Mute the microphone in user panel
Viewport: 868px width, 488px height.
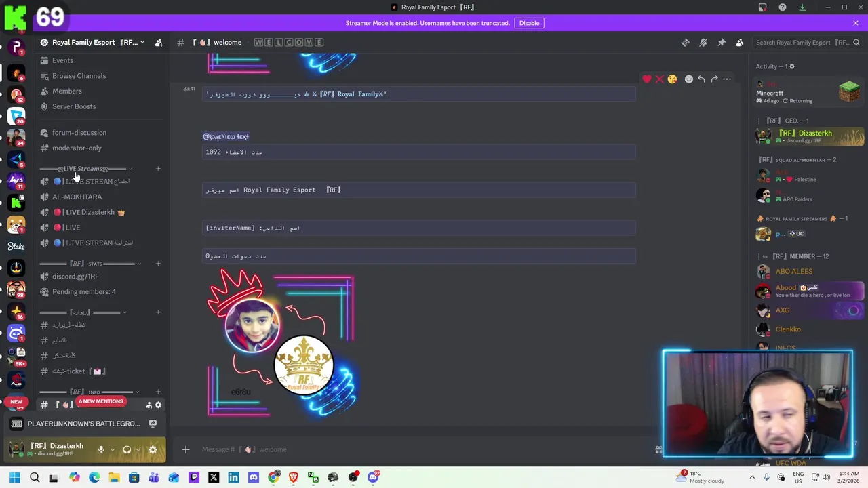click(101, 449)
